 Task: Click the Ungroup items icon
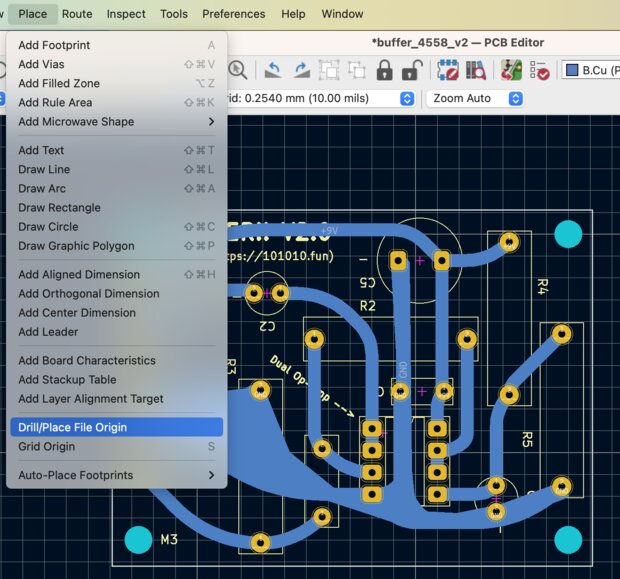pos(357,70)
